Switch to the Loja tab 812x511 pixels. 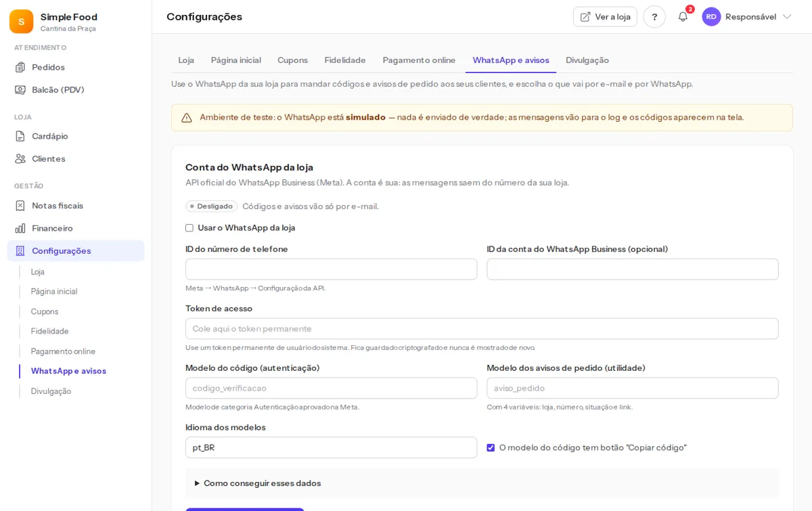[x=186, y=60]
